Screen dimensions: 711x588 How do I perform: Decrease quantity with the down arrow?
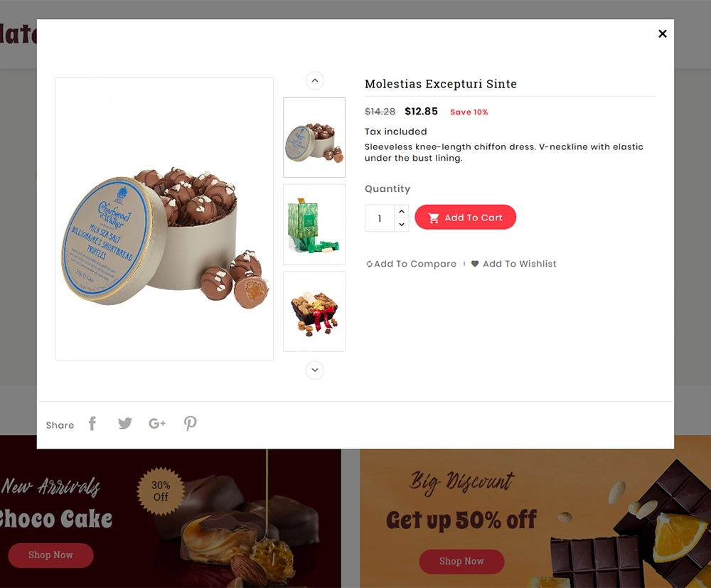402,225
